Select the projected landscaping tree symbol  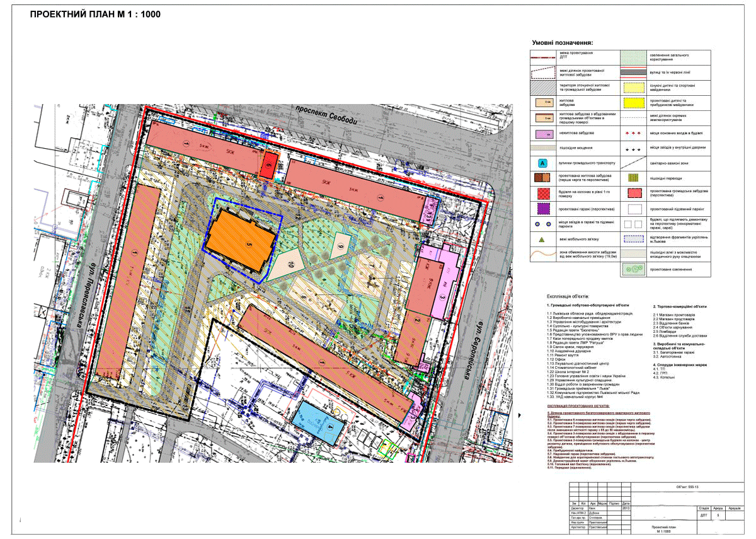pyautogui.click(x=634, y=270)
